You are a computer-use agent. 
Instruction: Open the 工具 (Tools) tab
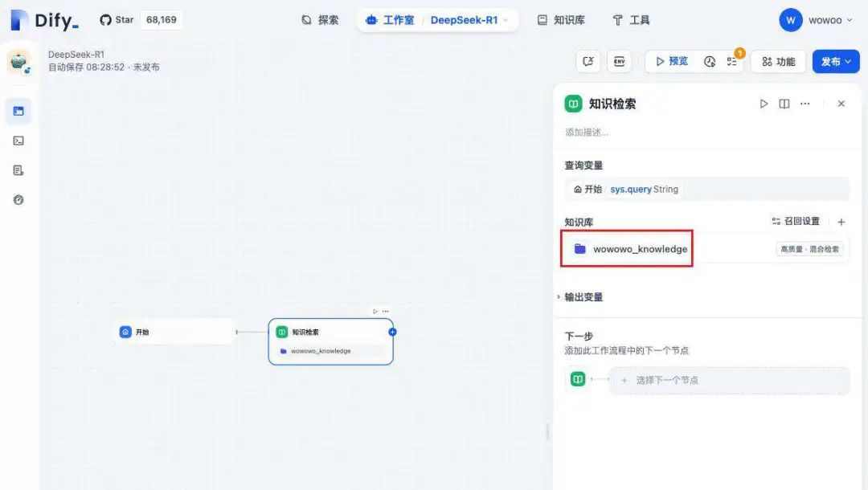[x=631, y=20]
